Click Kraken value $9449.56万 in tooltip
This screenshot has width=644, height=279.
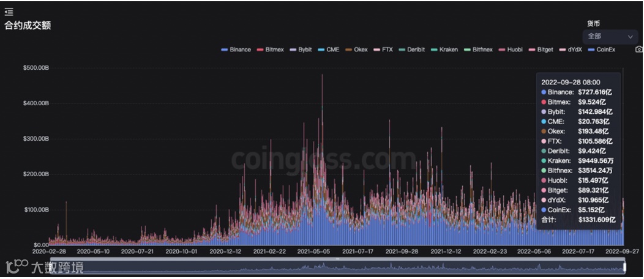595,161
